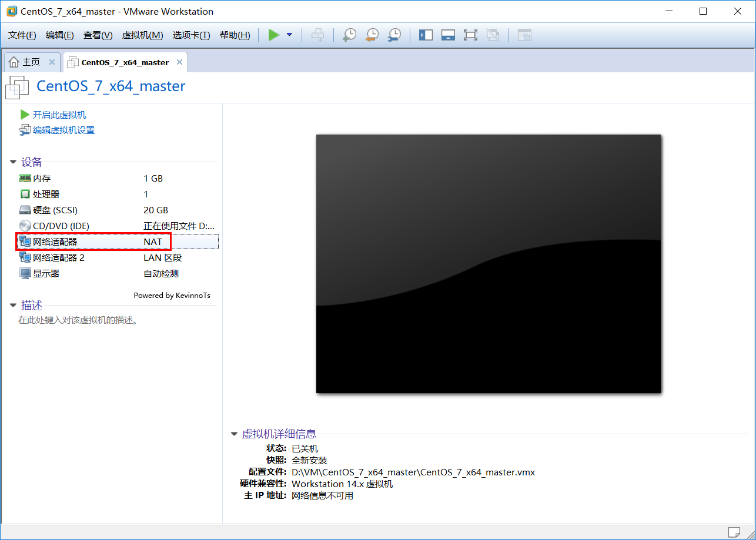Switch to the 主页 tab
Viewport: 756px width, 540px height.
pos(32,62)
